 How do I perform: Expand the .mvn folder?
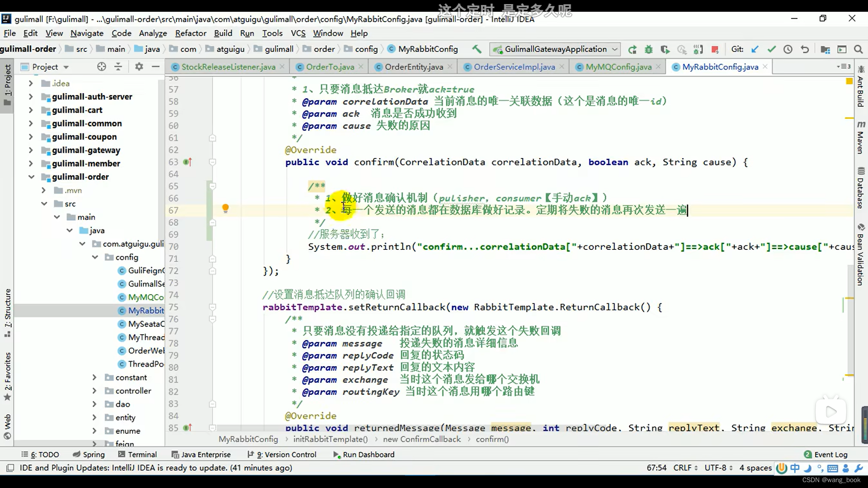coord(43,190)
